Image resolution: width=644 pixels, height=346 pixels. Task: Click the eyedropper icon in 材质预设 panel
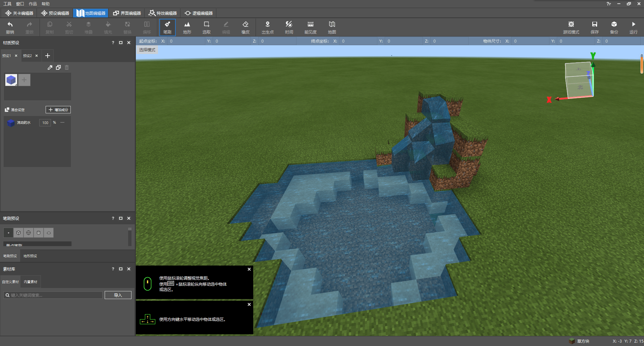tap(50, 67)
